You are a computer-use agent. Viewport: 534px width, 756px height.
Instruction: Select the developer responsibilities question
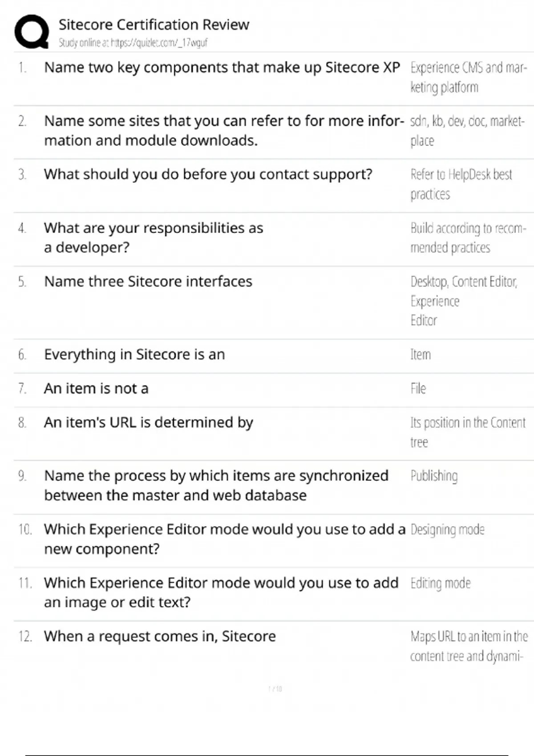tap(154, 237)
